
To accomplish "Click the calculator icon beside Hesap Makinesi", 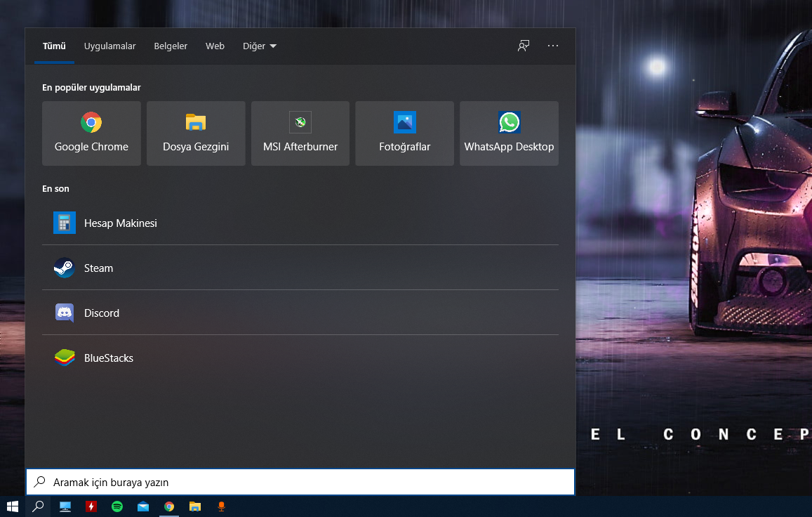I will point(64,223).
